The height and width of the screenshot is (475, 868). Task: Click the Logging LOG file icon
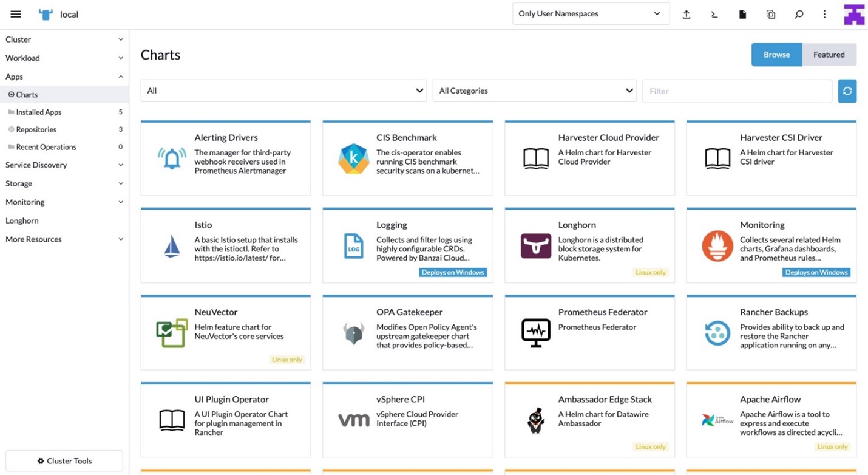(353, 246)
